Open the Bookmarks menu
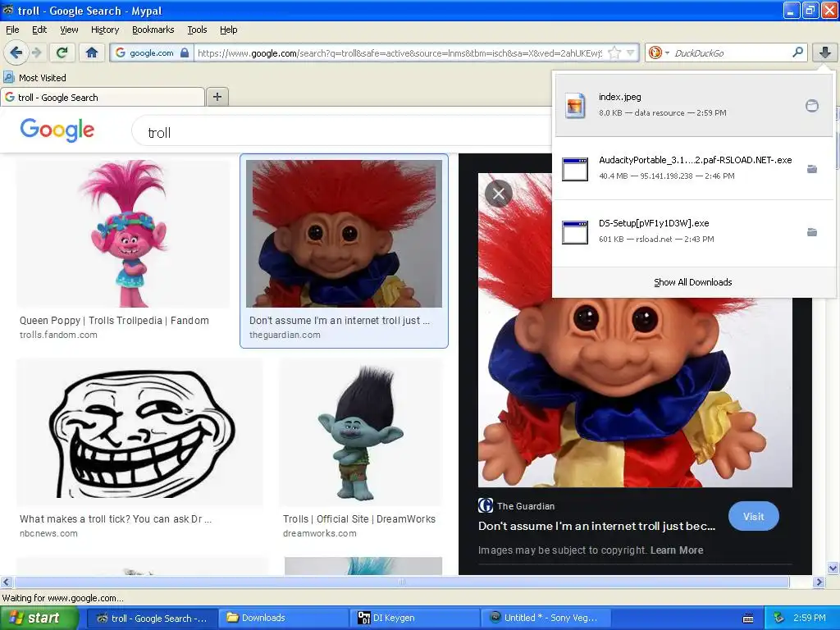The height and width of the screenshot is (630, 840). (x=153, y=30)
